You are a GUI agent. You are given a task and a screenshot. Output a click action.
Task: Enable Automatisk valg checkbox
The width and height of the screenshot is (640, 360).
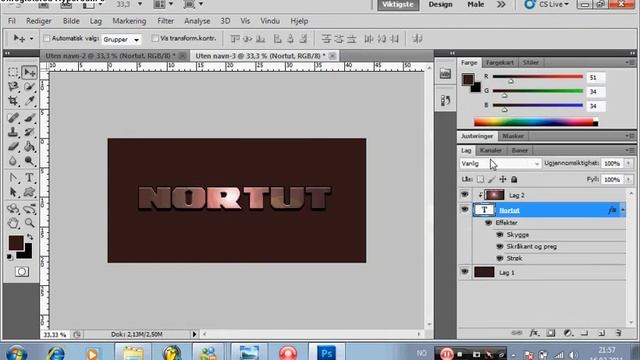[47, 38]
